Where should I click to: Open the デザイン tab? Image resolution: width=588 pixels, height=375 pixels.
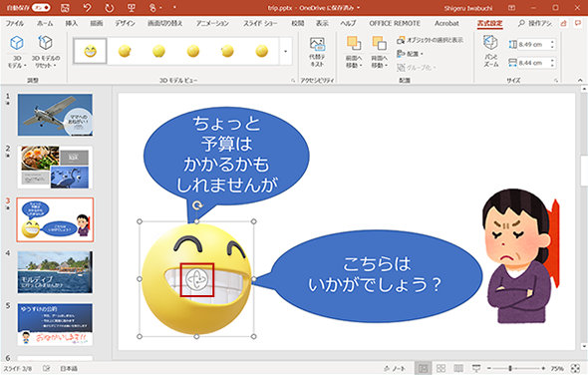click(125, 23)
